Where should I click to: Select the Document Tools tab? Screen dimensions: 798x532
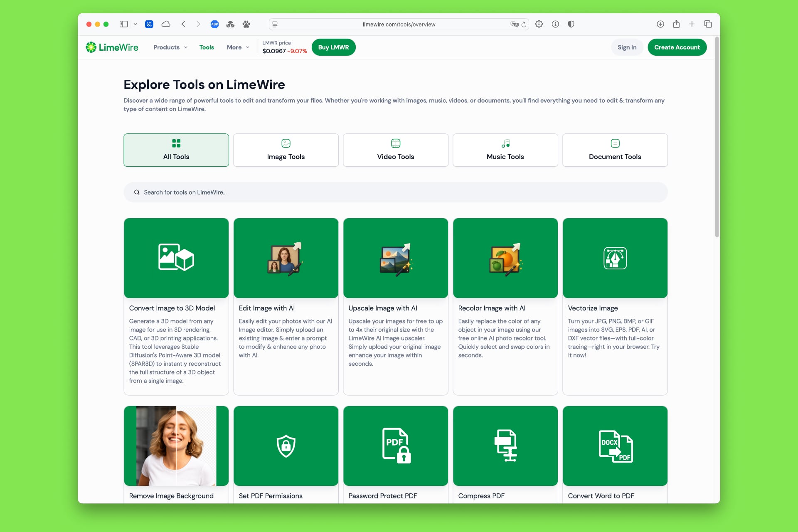pos(615,150)
